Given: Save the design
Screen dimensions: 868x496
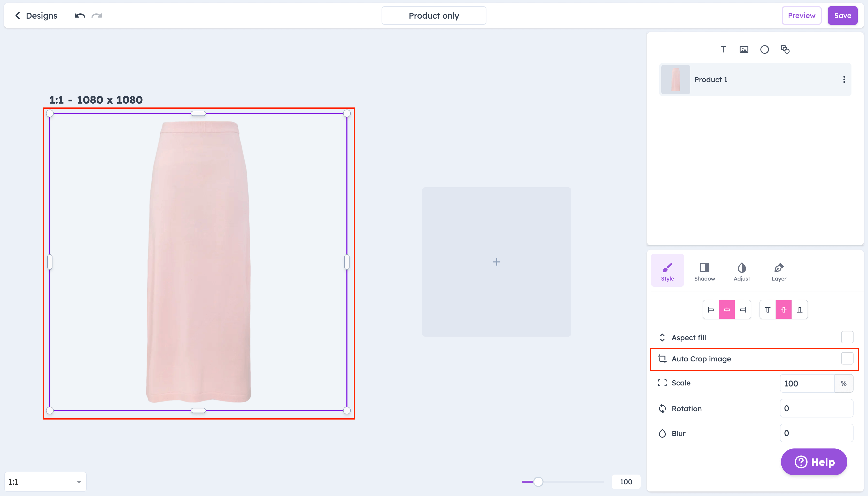Looking at the screenshot, I should pyautogui.click(x=842, y=16).
